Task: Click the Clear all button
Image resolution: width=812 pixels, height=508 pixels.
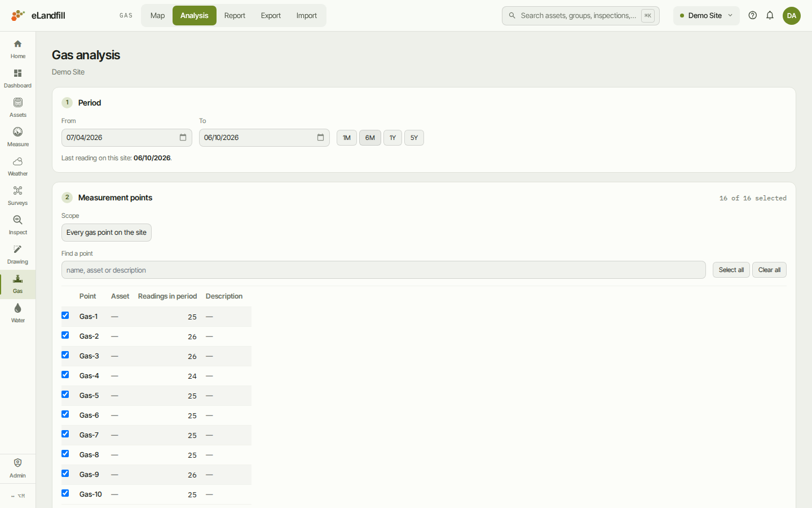Action: pyautogui.click(x=769, y=270)
